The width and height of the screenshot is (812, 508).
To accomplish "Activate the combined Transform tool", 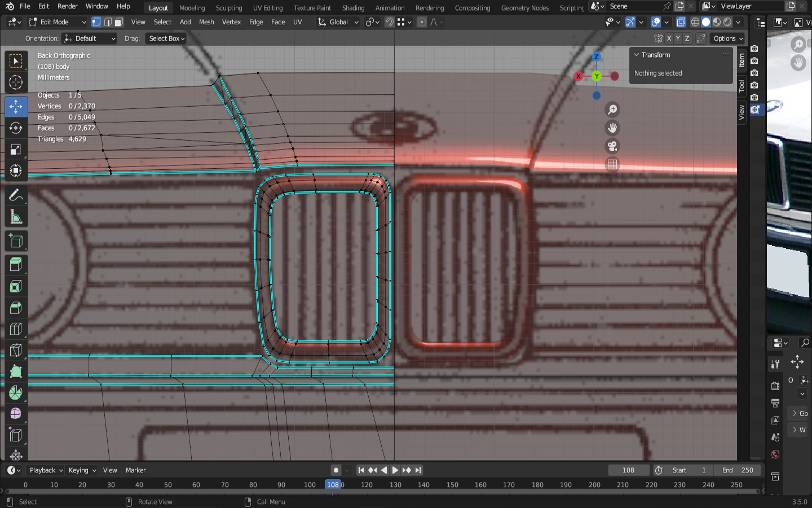I will point(16,170).
